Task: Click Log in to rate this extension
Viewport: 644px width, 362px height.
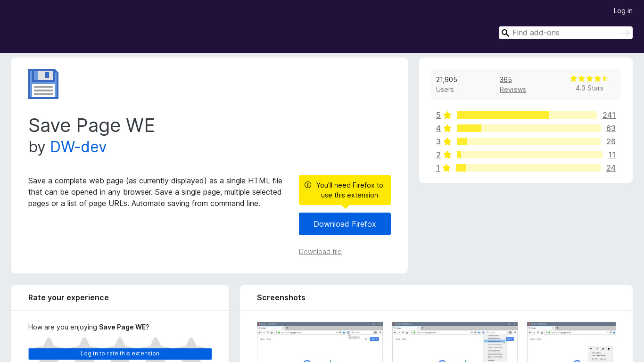Action: coord(120,354)
